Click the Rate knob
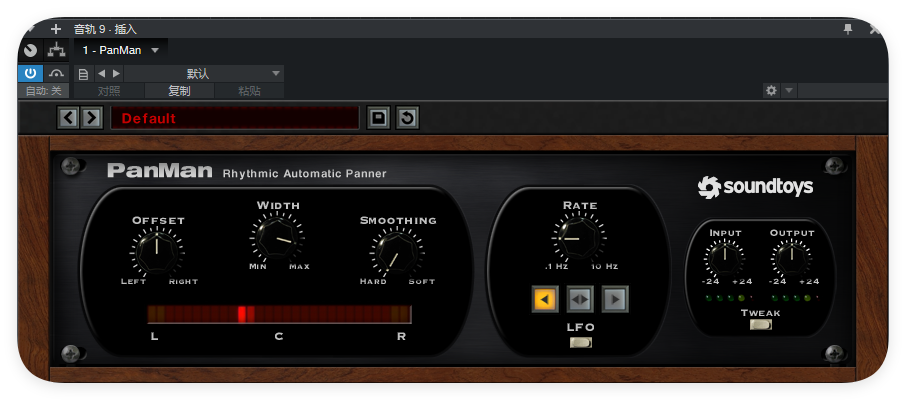This screenshot has width=906, height=400. (x=578, y=237)
